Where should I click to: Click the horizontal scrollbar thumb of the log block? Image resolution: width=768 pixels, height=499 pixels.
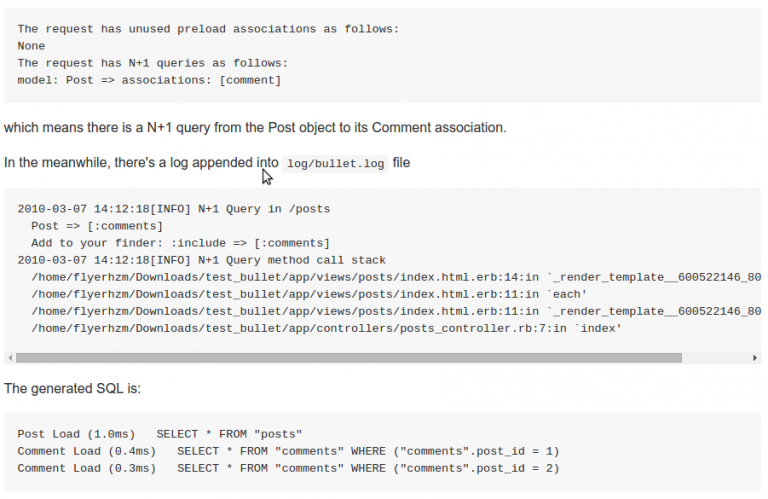[x=348, y=357]
